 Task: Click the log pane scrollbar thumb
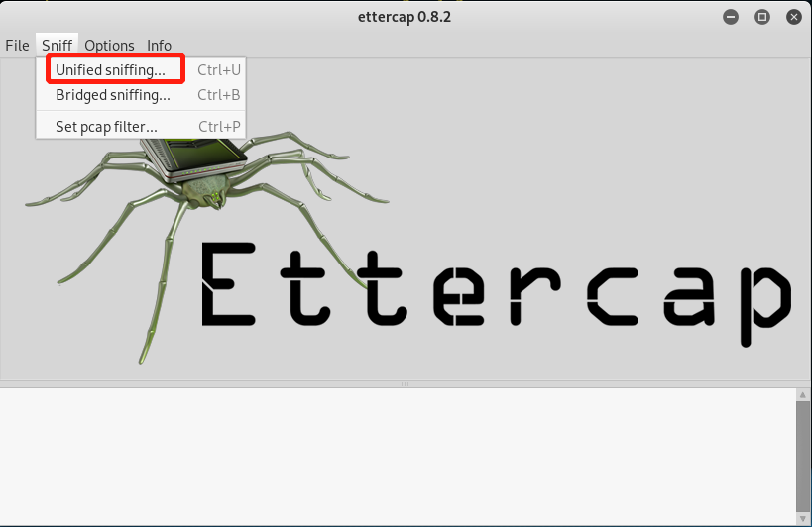click(x=803, y=455)
